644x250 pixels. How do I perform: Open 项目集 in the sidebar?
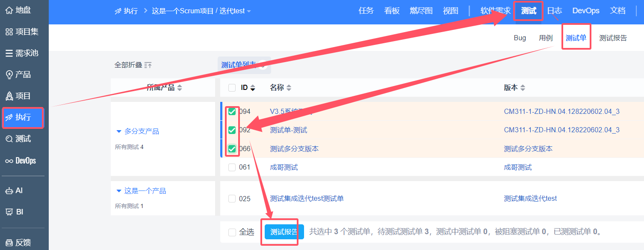(x=22, y=32)
